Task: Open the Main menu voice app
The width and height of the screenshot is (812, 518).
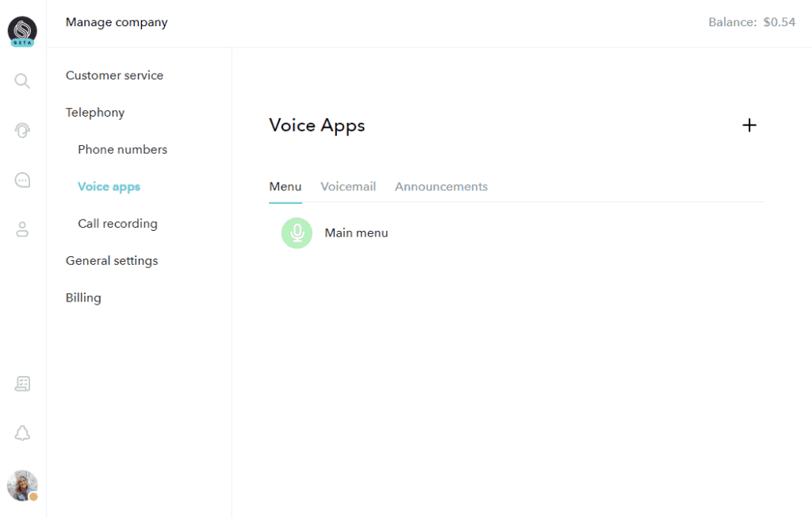Action: click(x=356, y=232)
